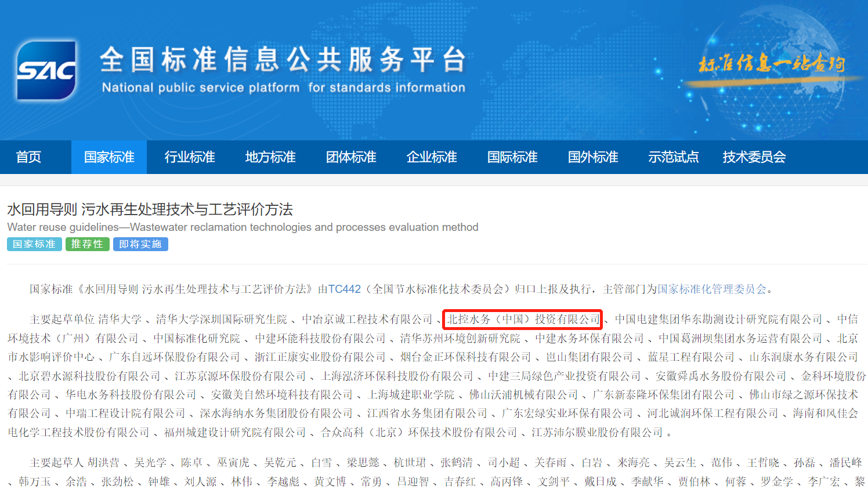Navigate to the 国外标准 tab
This screenshot has width=868, height=493.
tap(593, 157)
